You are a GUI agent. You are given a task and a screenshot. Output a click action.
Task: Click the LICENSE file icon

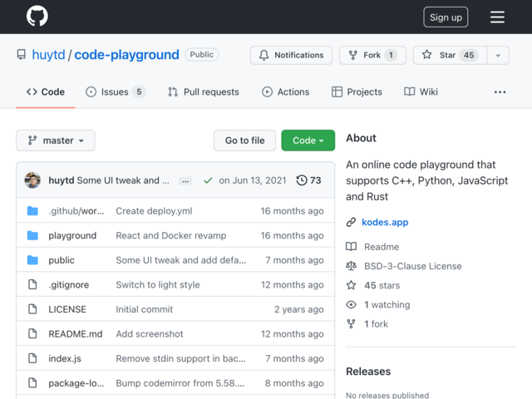tap(32, 309)
